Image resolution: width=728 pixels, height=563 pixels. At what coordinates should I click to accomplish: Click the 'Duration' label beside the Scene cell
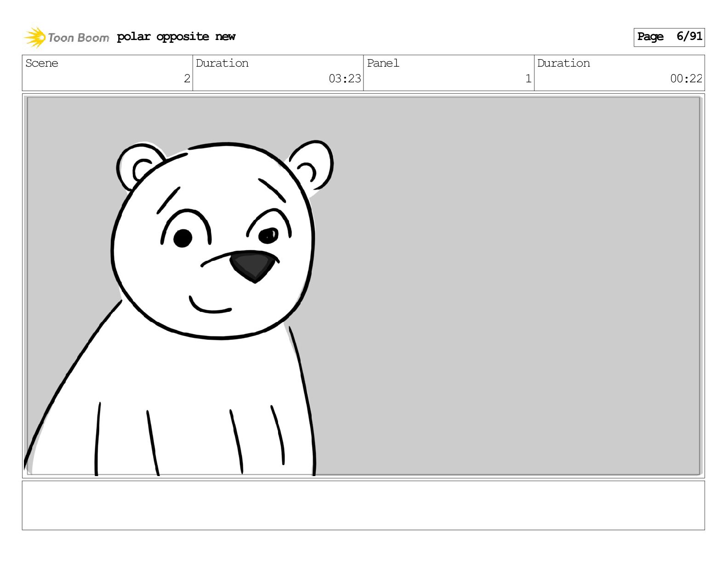[x=222, y=63]
